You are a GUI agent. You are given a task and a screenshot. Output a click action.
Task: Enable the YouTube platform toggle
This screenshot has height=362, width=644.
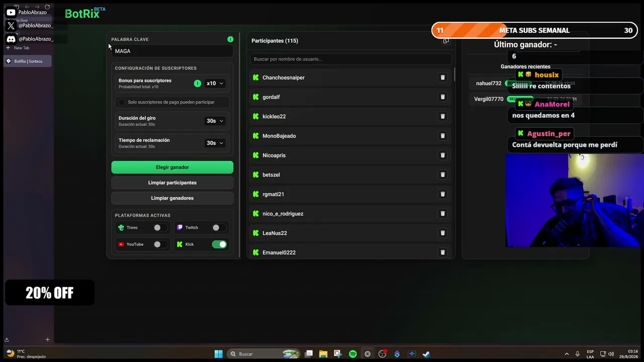[160, 244]
